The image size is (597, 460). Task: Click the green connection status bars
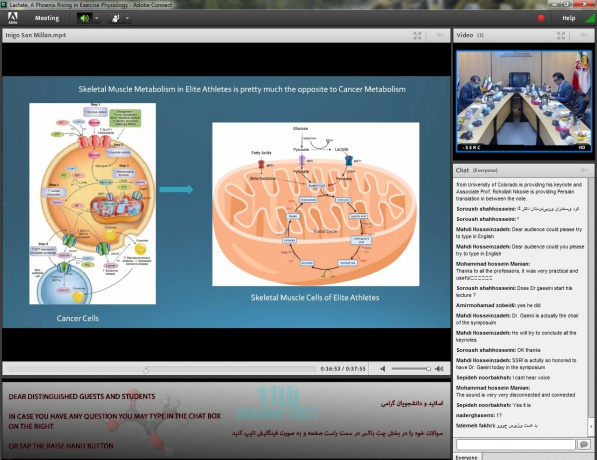(x=591, y=18)
